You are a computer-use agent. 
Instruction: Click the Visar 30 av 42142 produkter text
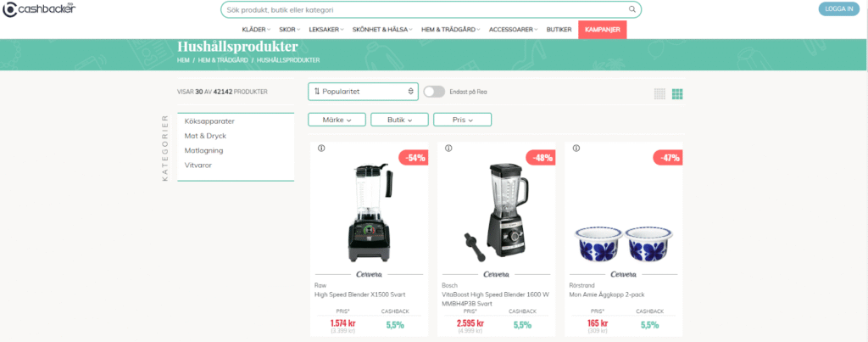coord(223,92)
